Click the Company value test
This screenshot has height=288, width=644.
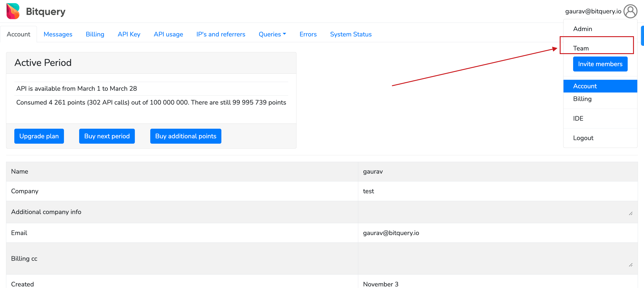point(368,191)
